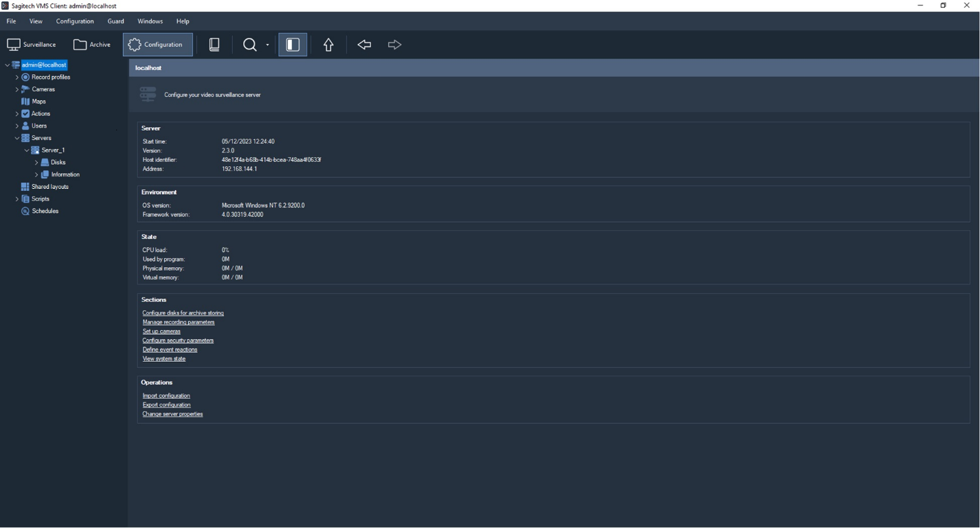Select Maps in the configuration tree
Image resolution: width=980 pixels, height=528 pixels.
[38, 102]
